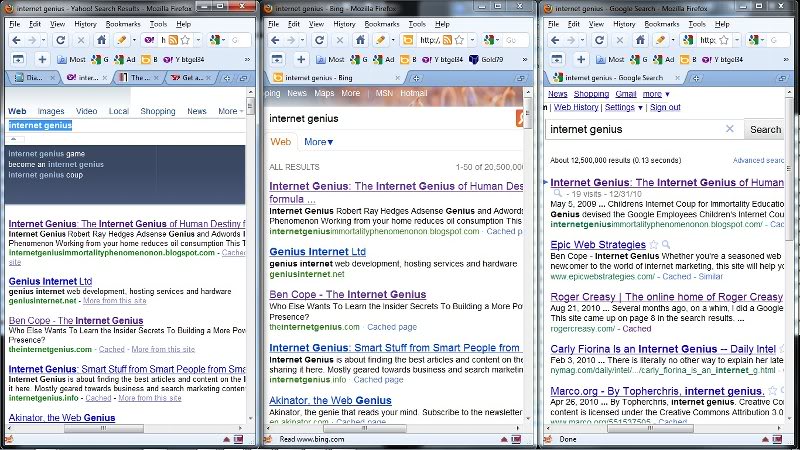This screenshot has height=450, width=800.
Task: Click Back arrow in Yahoo window
Action: click(16, 40)
